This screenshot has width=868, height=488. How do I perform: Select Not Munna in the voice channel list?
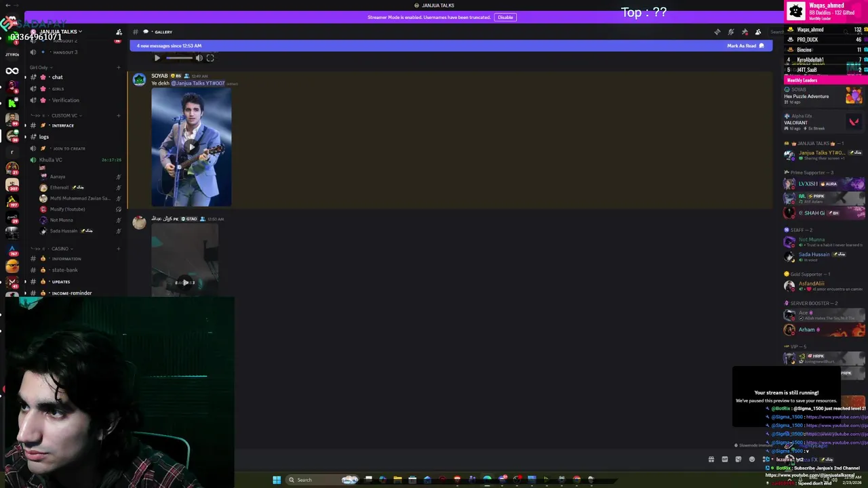61,220
